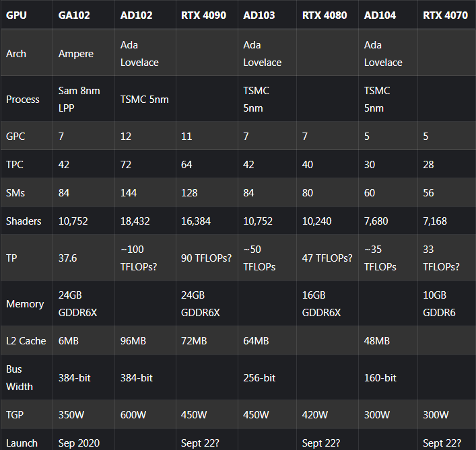Select the 96MB L2 cache value

[x=133, y=341]
